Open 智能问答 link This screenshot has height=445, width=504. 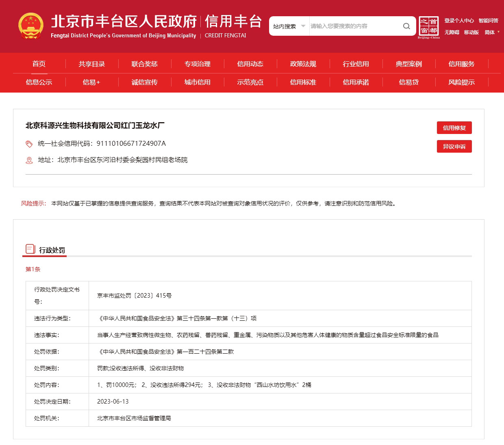pyautogui.click(x=488, y=20)
